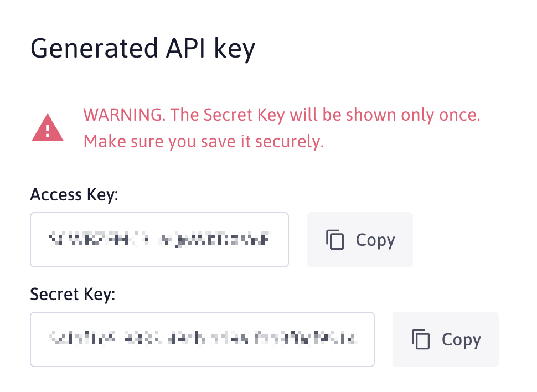537x392 pixels.
Task: Click the "shown only once" warning line
Action: pyautogui.click(x=281, y=115)
